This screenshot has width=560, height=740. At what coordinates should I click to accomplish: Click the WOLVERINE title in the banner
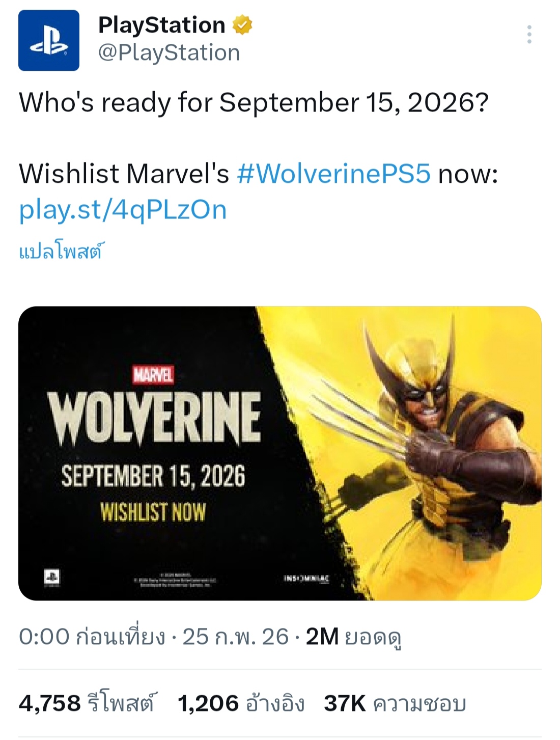tap(154, 418)
